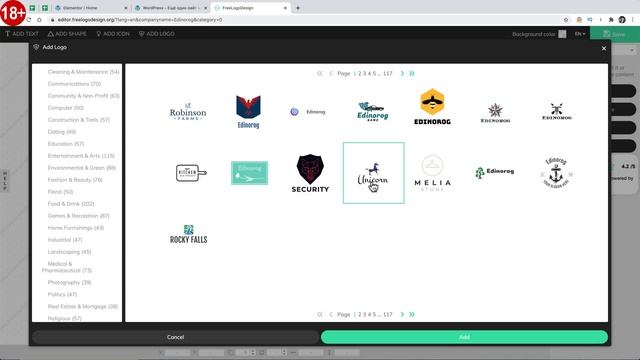Viewport: 640px width, 360px height.
Task: Go to next page in bottom pagination
Action: pos(402,314)
